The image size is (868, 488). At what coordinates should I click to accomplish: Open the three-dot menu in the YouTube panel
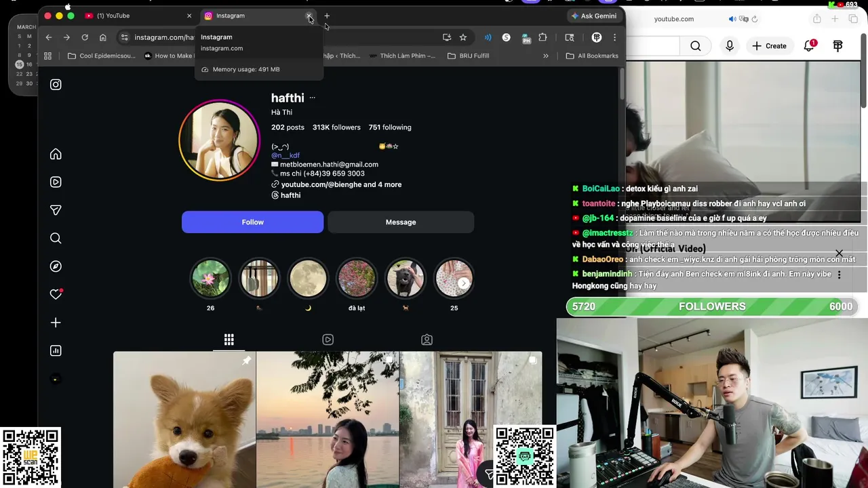pos(839,275)
